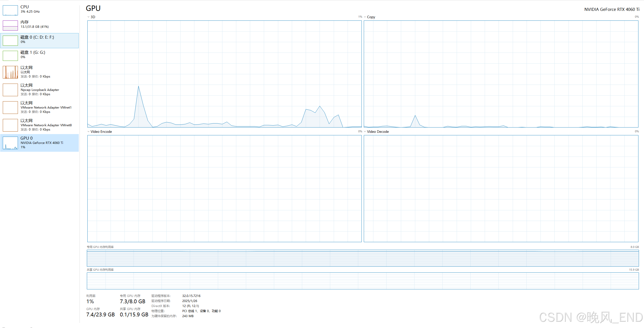Select Npcap Loopback Adapter network item
The width and height of the screenshot is (644, 328).
[40, 90]
